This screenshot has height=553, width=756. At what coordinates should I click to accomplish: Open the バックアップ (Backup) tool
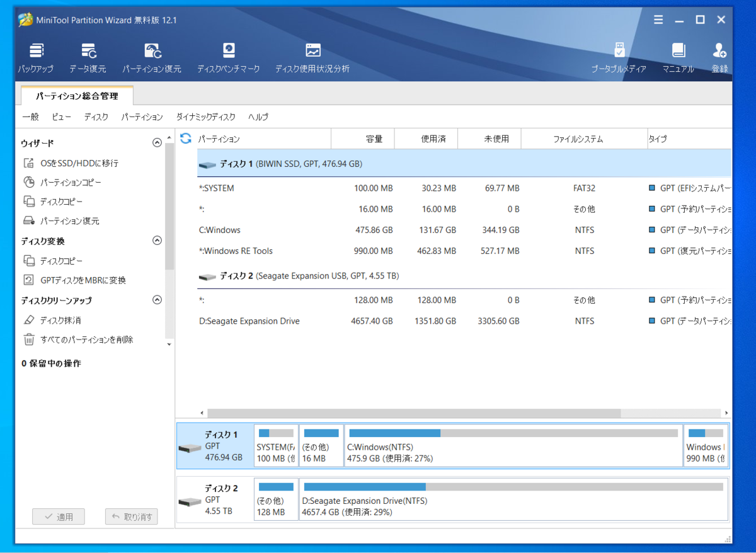coord(36,59)
